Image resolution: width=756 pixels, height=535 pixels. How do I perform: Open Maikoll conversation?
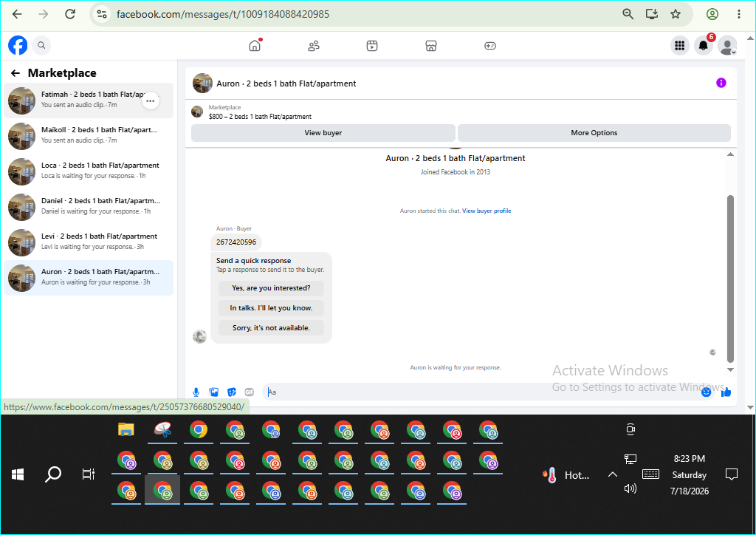[x=89, y=135]
